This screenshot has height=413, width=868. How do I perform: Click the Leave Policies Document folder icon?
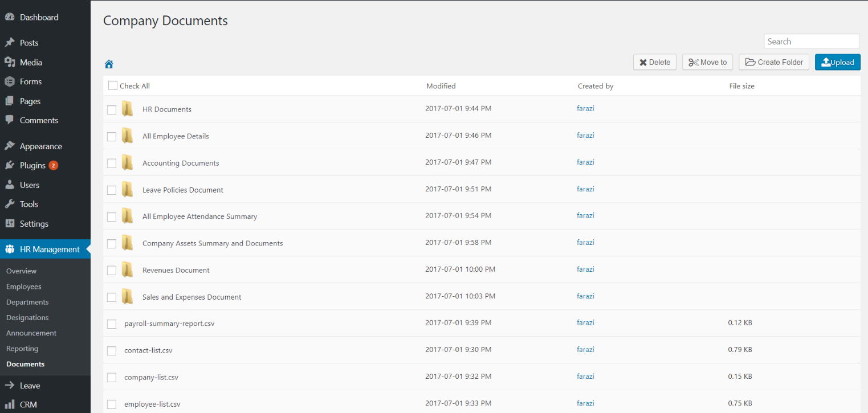pyautogui.click(x=128, y=189)
